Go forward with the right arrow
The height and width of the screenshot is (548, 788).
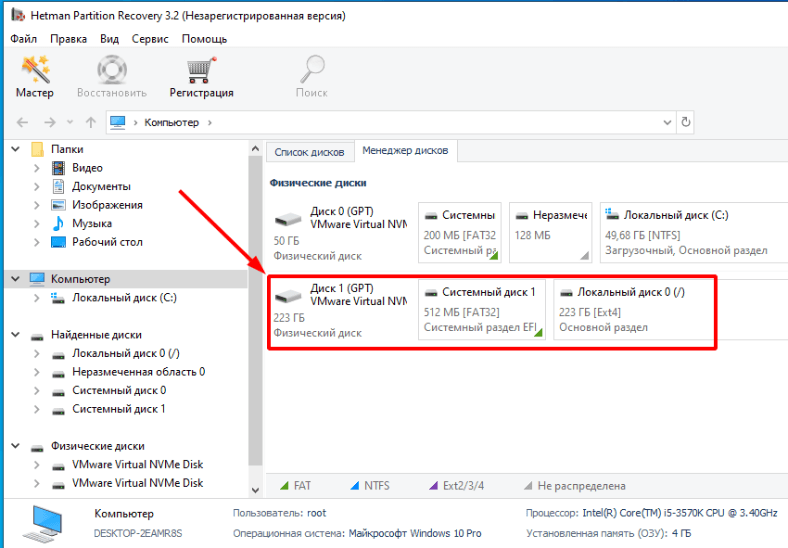coord(50,122)
